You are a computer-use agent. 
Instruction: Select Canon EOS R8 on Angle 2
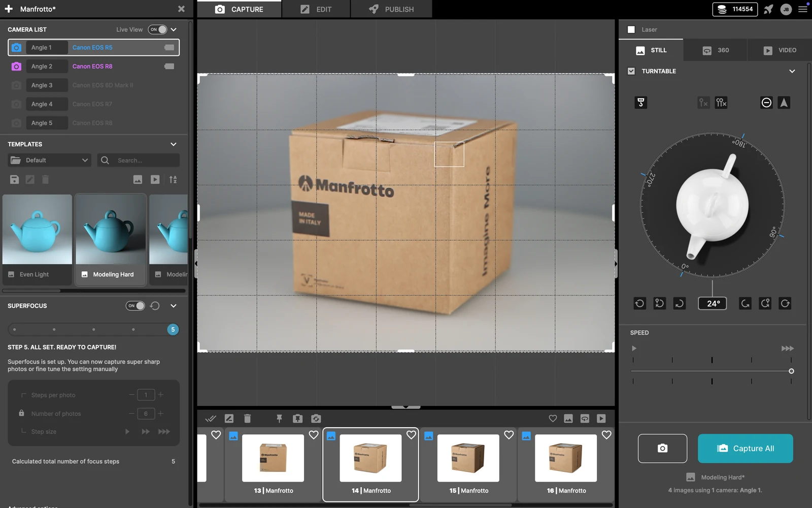[92, 66]
